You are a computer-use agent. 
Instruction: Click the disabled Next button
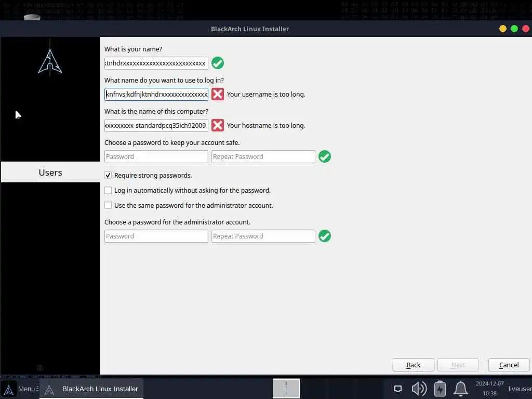coord(458,365)
